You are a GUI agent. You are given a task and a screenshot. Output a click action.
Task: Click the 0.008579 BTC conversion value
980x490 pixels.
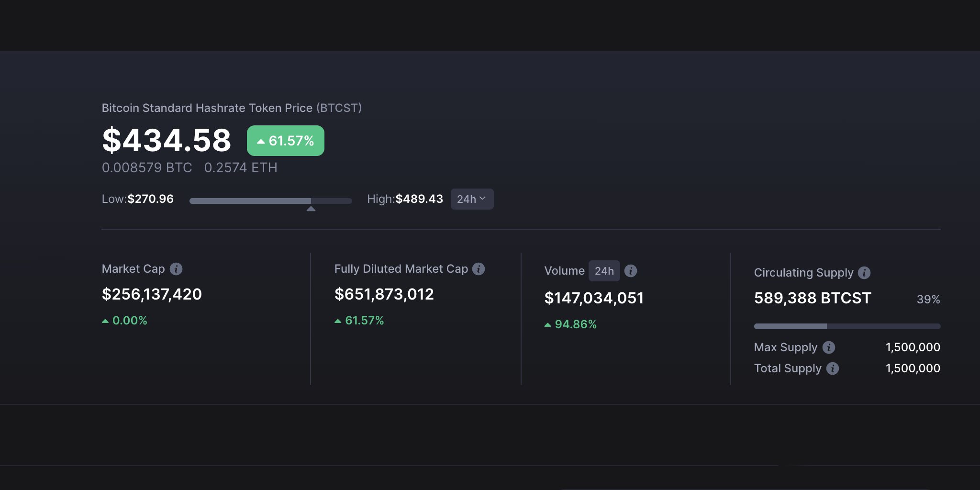pos(147,168)
